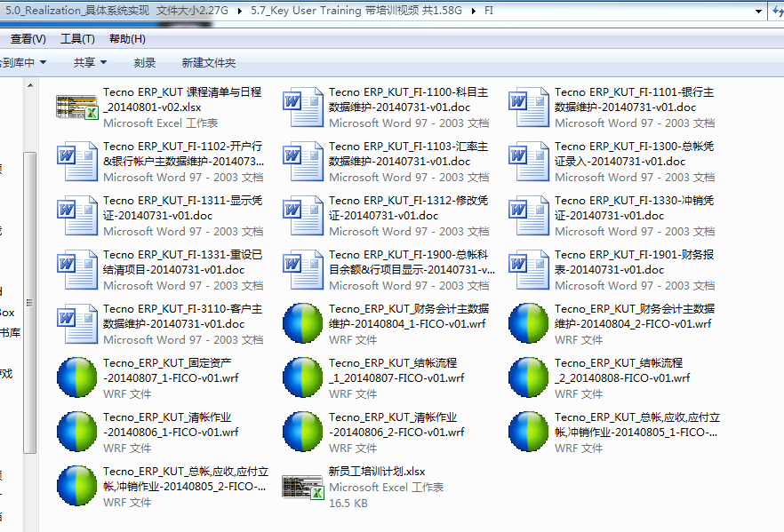Go to 5.0_Realization folder in breadcrumb
Image resolution: width=784 pixels, height=532 pixels.
point(116,11)
